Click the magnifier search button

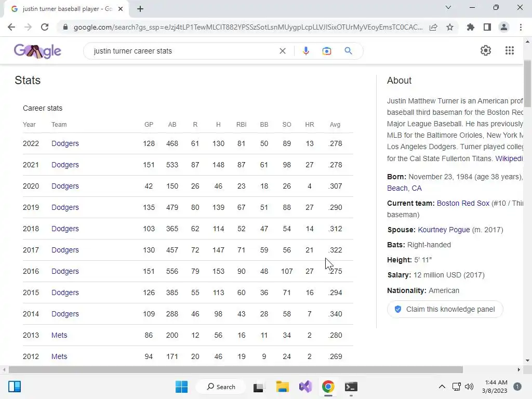(348, 51)
